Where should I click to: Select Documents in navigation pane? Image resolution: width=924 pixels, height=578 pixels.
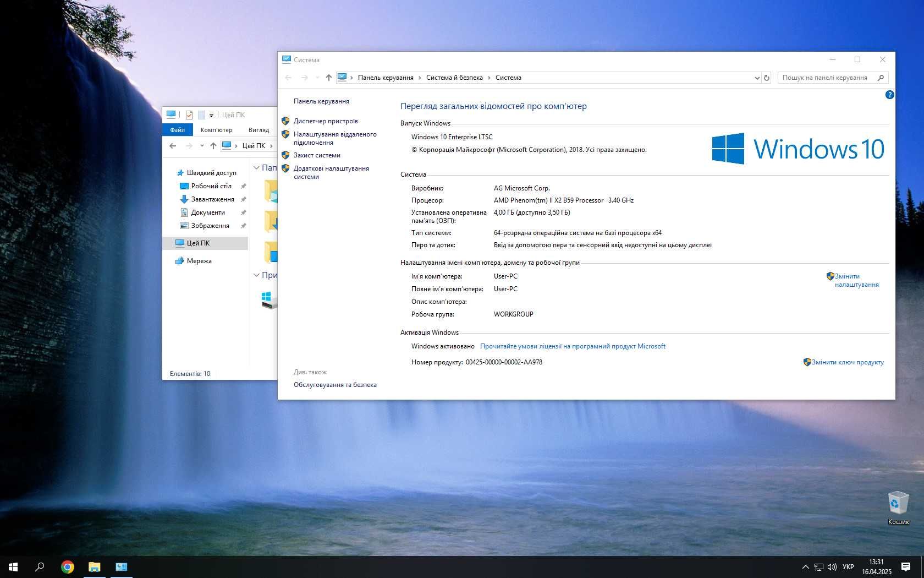(208, 212)
